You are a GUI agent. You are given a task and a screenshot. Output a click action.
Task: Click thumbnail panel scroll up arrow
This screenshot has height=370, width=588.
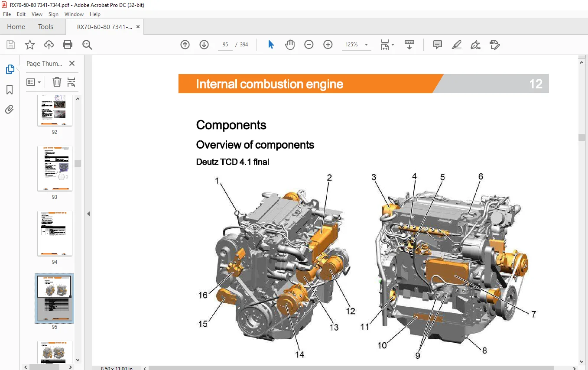click(x=78, y=99)
